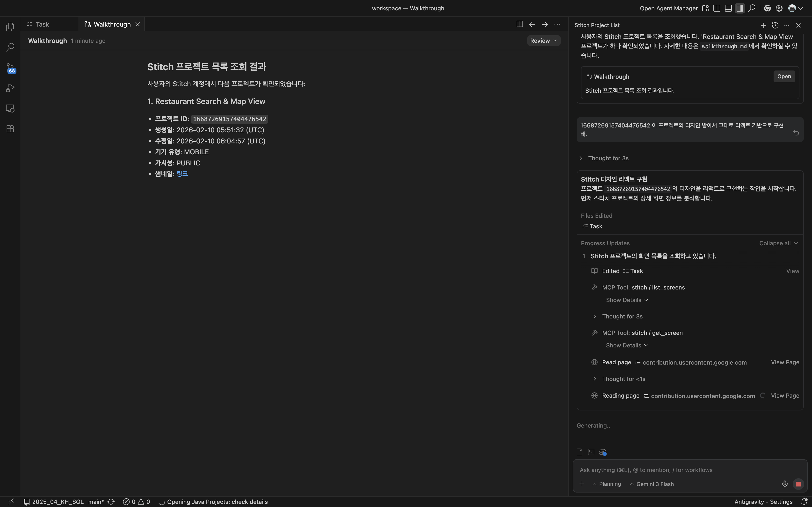Switch to the Task tab

point(42,24)
